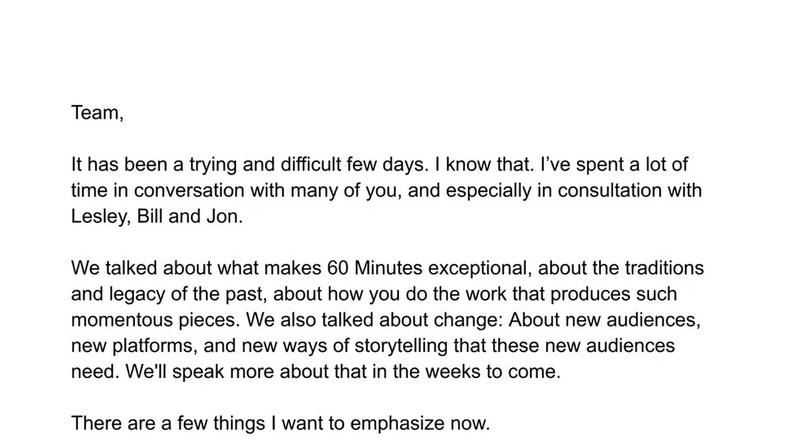Screen dimensions: 796x448
Task: Place cursor on the word "traditions"
Action: 664,268
